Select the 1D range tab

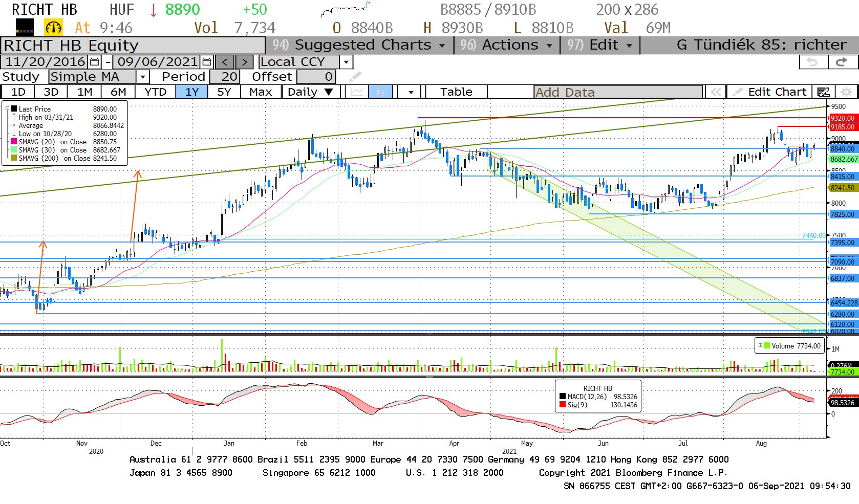tap(18, 92)
